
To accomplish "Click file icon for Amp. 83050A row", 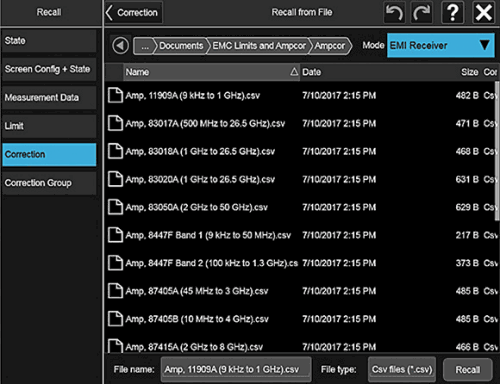I will point(115,207).
